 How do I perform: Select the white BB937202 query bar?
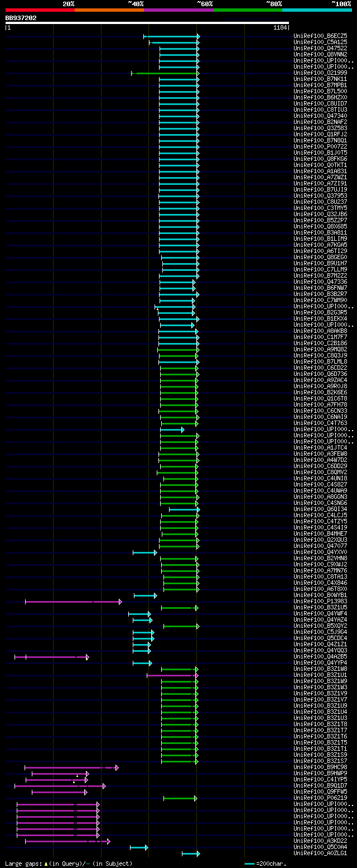point(147,23)
